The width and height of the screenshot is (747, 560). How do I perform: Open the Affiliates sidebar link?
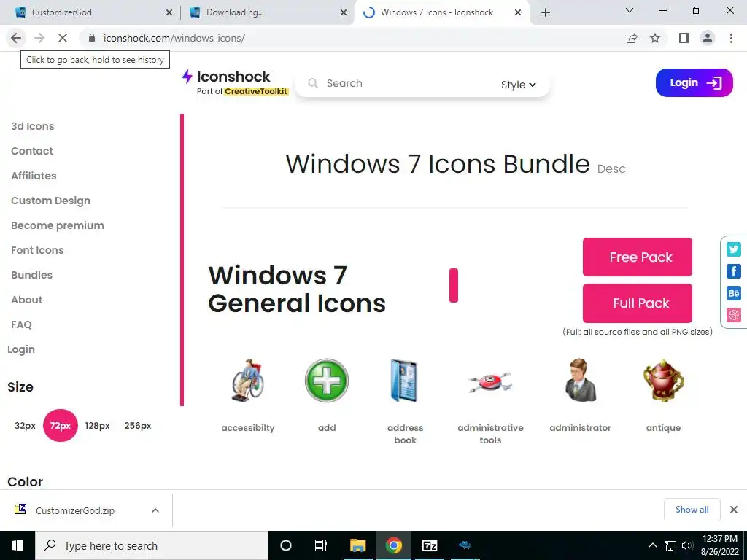[x=34, y=176]
